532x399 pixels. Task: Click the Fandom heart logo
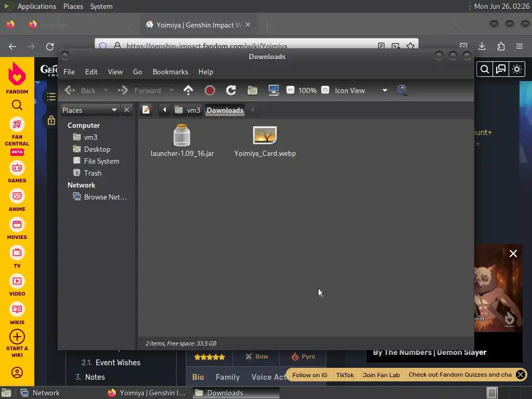17,74
